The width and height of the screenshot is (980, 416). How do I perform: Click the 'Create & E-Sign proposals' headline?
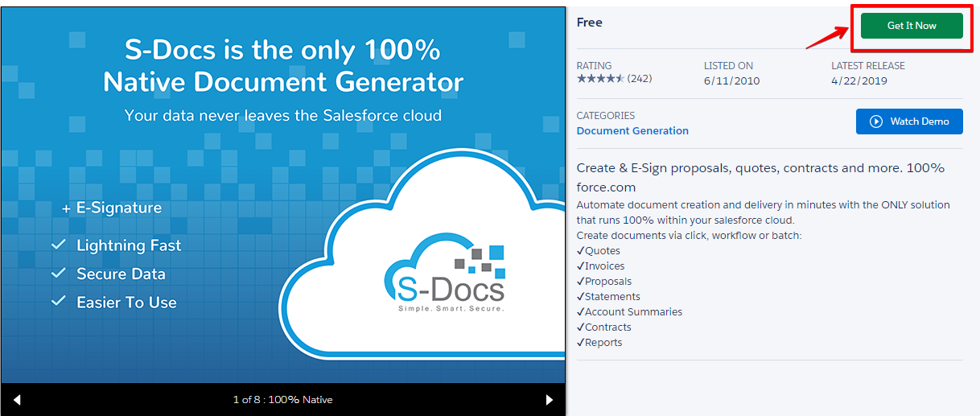tap(760, 177)
